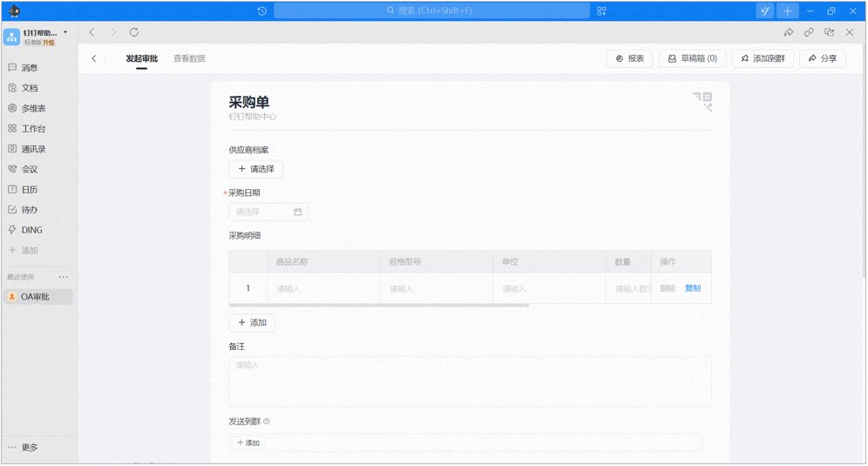Click the grid icon right of search
Viewport: 868px width, 466px height.
click(x=601, y=10)
